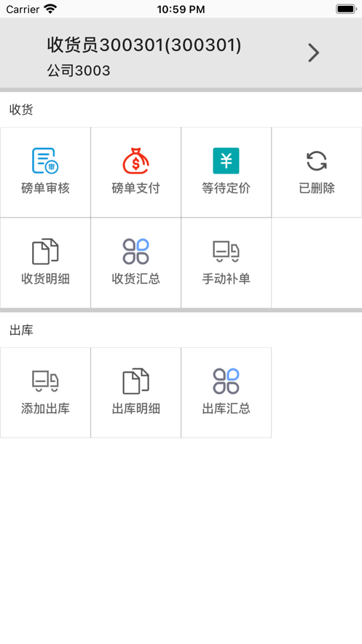Open the 手动补单 truck icon
Image resolution: width=362 pixels, height=644 pixels.
(226, 251)
